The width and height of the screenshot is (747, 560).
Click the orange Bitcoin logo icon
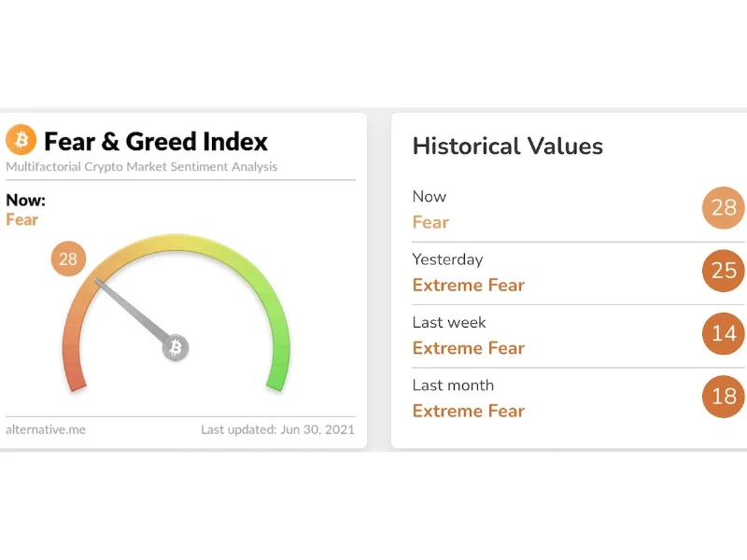coord(21,141)
